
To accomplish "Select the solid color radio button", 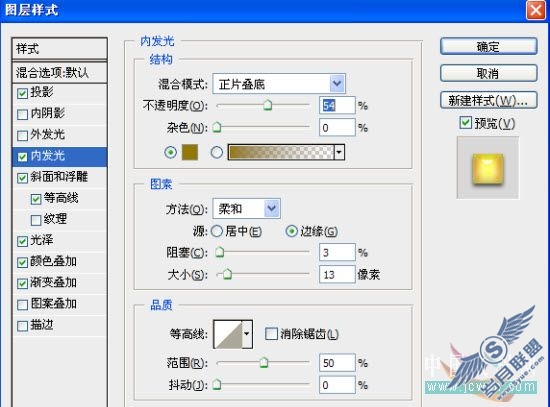I will [170, 152].
